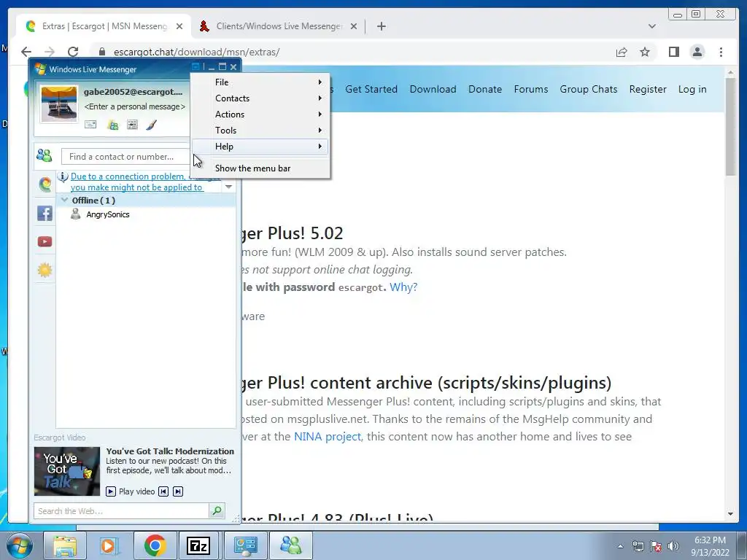The image size is (747, 560).
Task: Click the green web search magnifier button
Action: (217, 510)
